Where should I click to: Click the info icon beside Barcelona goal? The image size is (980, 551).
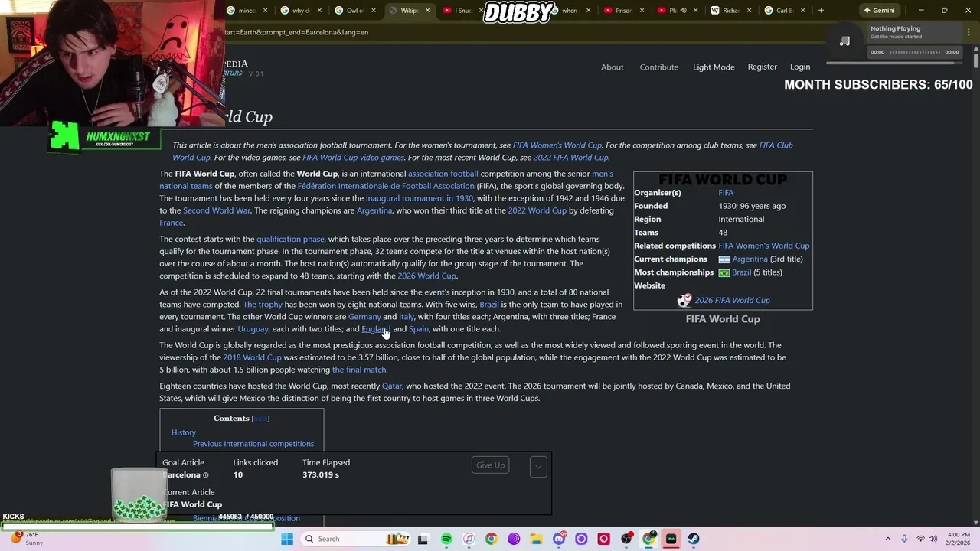click(x=205, y=475)
